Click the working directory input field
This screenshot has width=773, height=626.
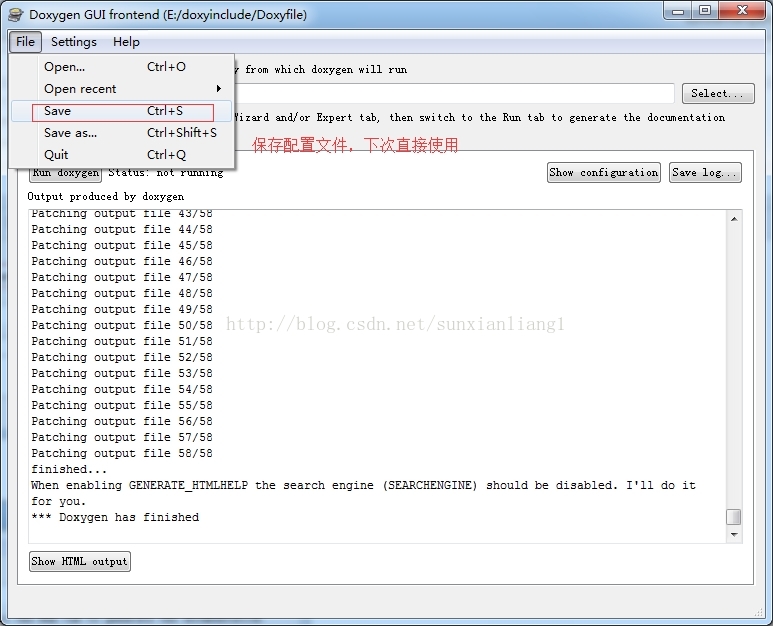click(x=454, y=93)
